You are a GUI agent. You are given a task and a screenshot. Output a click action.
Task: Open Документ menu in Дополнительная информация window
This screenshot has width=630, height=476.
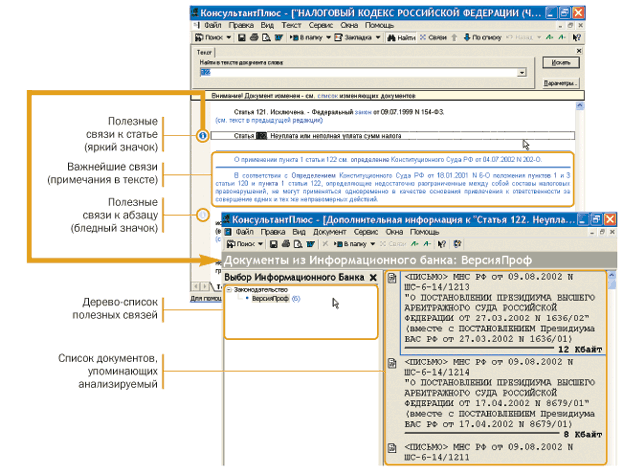point(329,232)
